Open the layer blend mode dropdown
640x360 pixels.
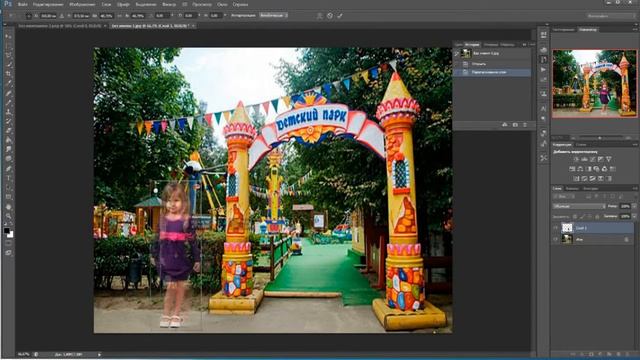[579, 206]
